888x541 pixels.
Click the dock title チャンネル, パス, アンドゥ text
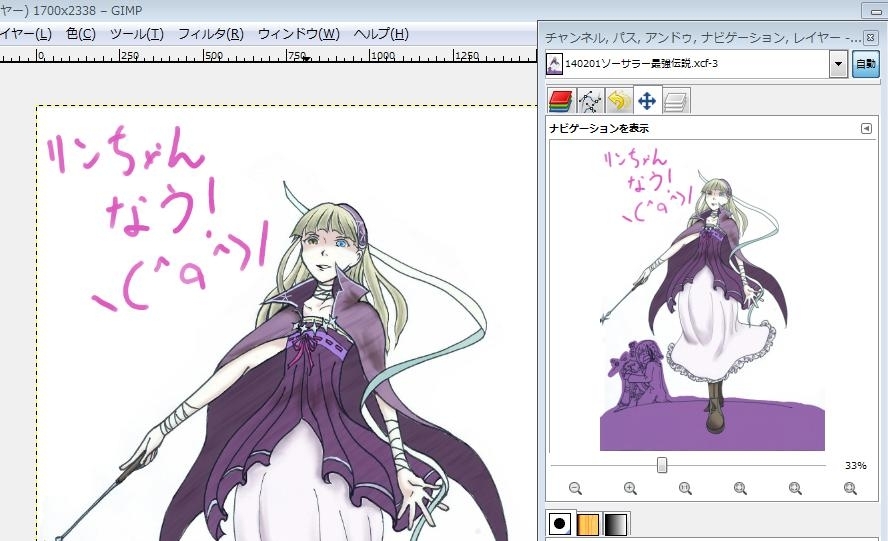[620, 38]
